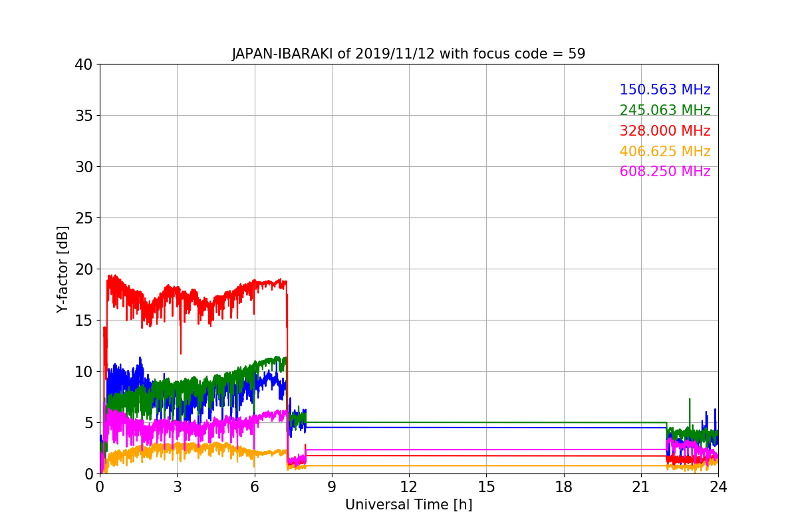Click the 'Universal Time [h]' axis label

[x=408, y=505]
